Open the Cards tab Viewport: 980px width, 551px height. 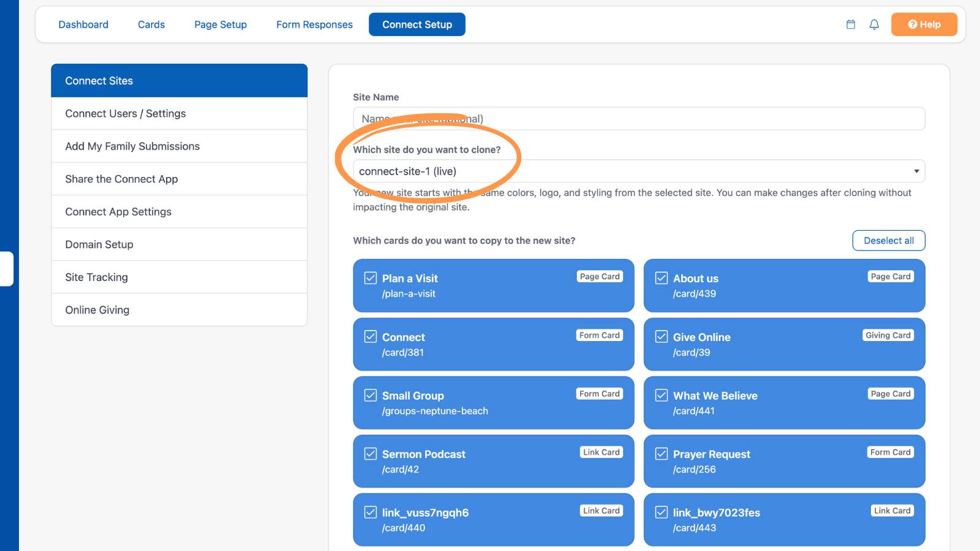pos(151,24)
